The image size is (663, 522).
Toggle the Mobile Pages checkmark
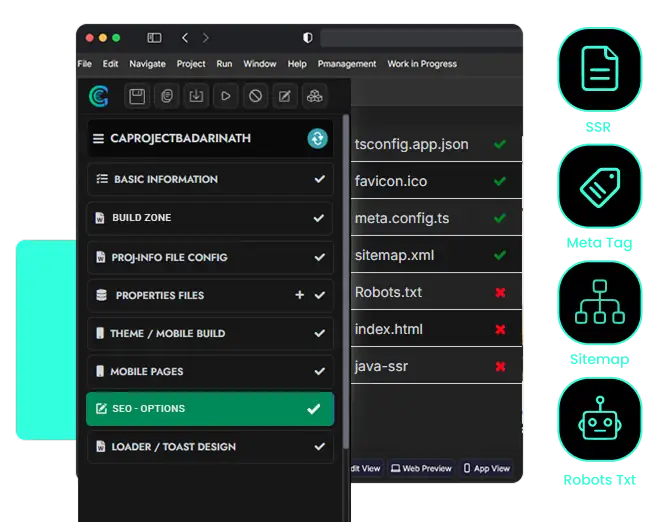pyautogui.click(x=320, y=371)
